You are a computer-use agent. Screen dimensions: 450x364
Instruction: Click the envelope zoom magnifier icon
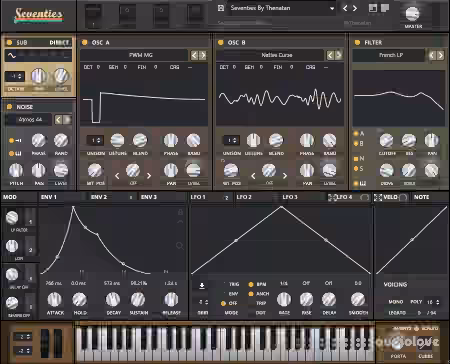(180, 246)
